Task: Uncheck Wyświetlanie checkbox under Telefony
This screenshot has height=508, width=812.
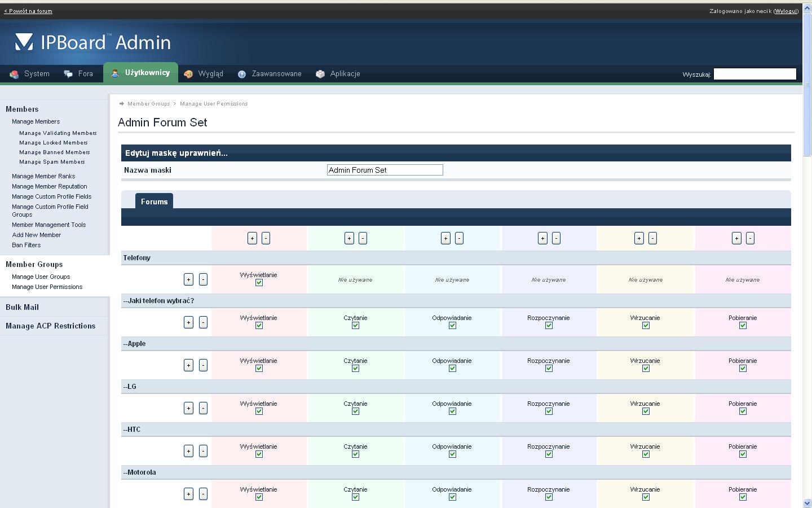Action: (x=259, y=283)
